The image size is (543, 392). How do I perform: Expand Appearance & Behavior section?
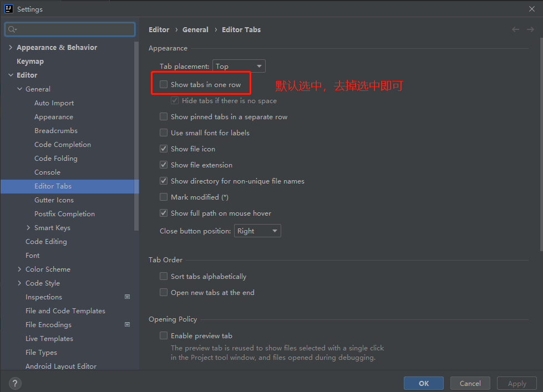11,48
